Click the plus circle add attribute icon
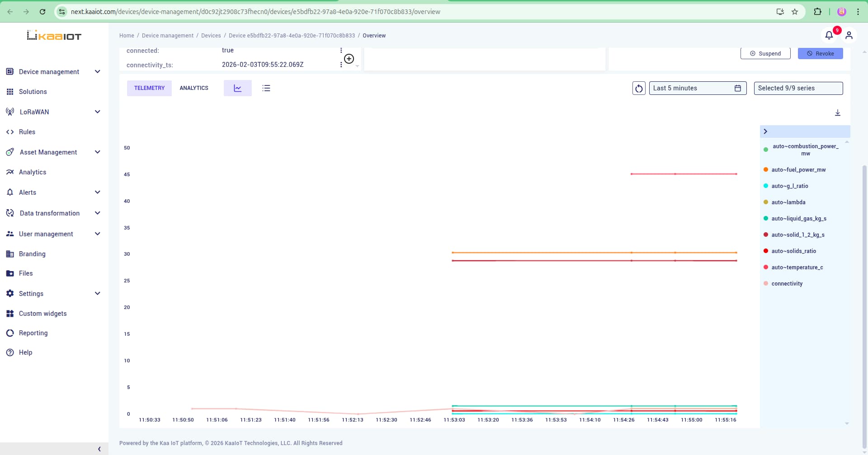 349,59
